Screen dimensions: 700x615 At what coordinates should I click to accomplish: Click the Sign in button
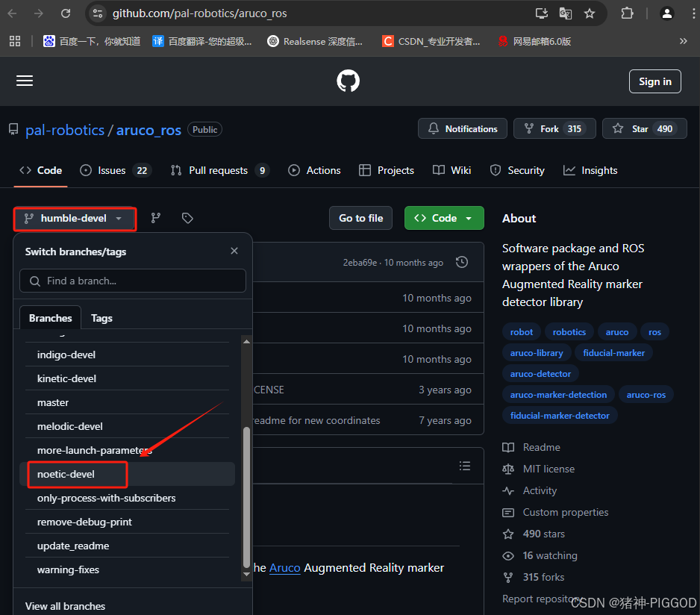[654, 81]
